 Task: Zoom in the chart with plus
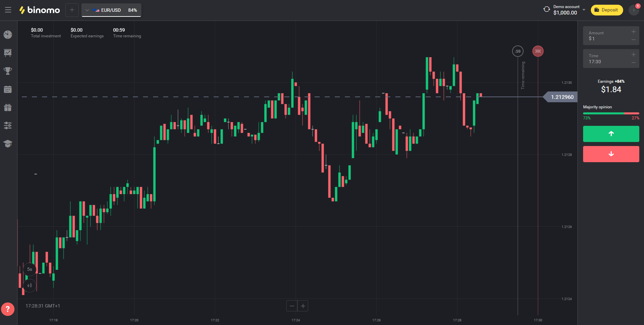303,306
